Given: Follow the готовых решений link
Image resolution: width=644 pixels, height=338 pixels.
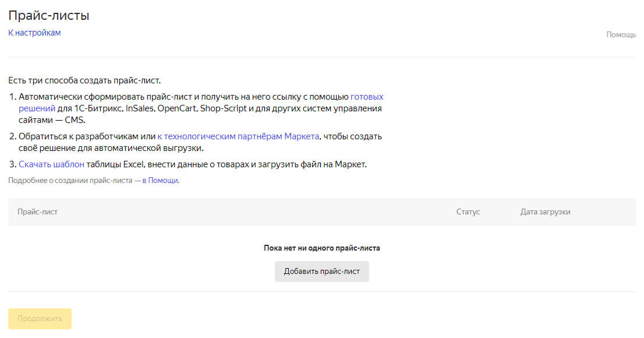Looking at the screenshot, I should point(367,97).
